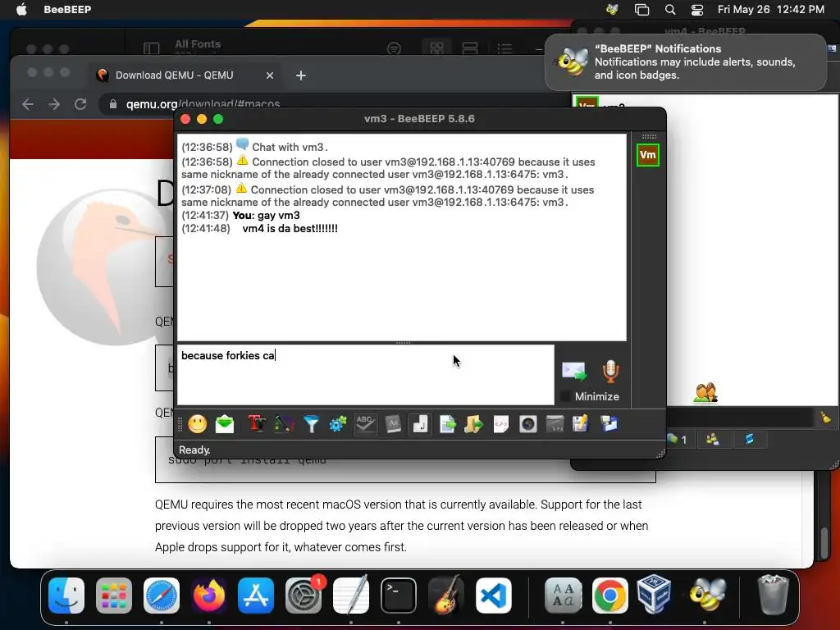Open Finder from the Dock
This screenshot has width=840, height=630.
[x=66, y=596]
